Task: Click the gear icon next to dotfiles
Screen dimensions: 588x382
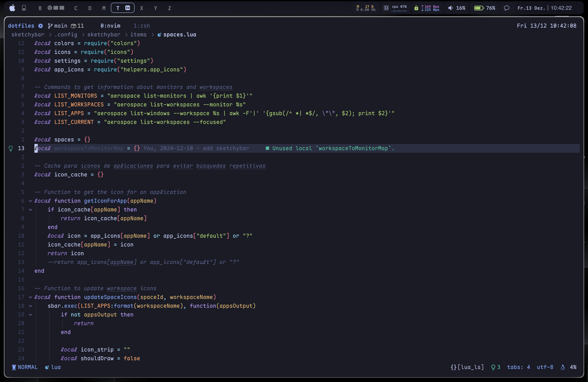Action: click(x=40, y=26)
